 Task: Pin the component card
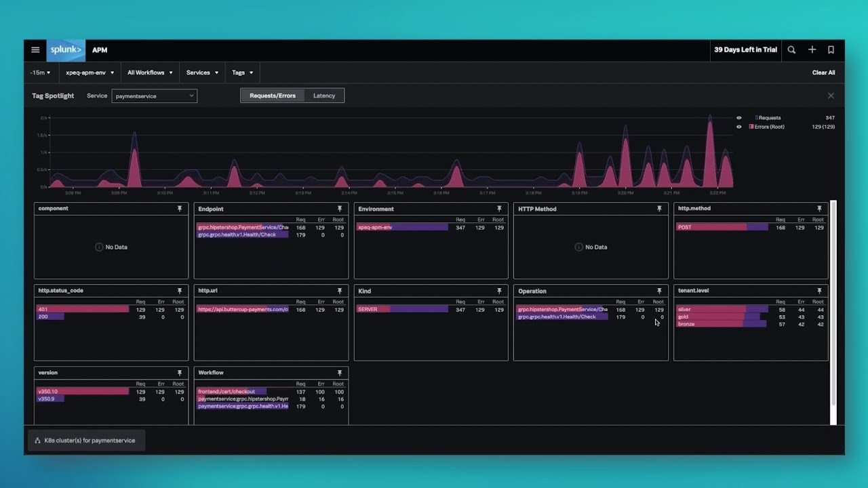click(x=180, y=209)
